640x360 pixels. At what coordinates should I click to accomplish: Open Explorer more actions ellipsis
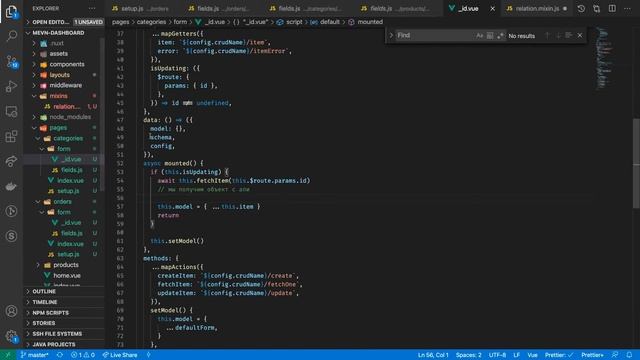pos(92,8)
